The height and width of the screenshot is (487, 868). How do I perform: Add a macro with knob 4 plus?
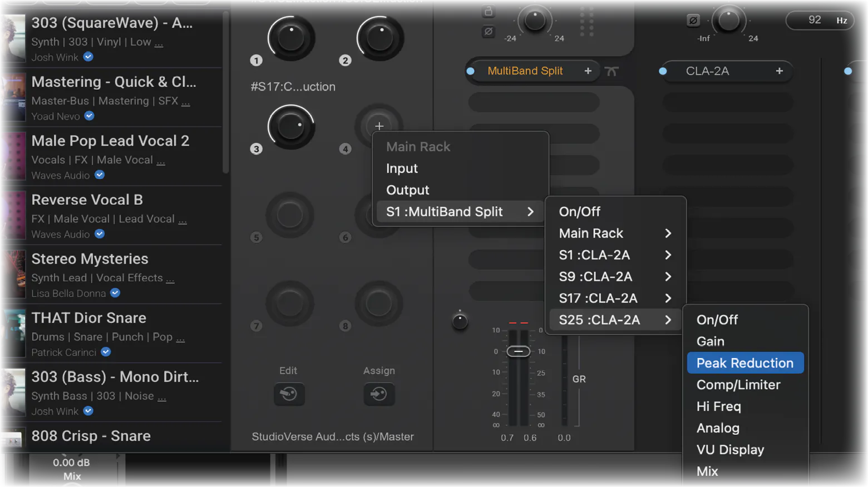[379, 126]
